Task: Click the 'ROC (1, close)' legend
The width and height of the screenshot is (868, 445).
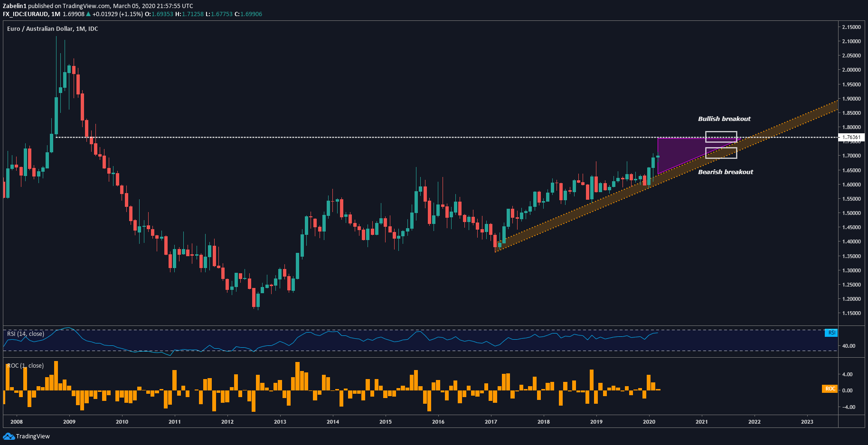Action: [26, 366]
